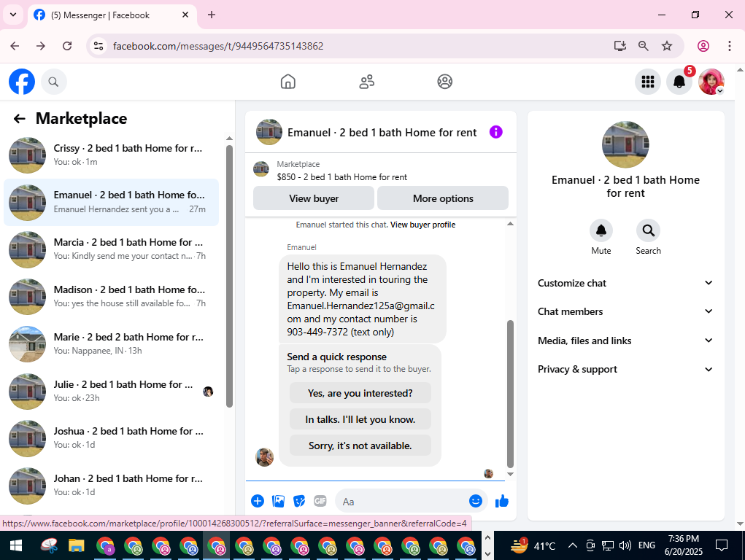Bookmark this page with the star icon
The image size is (745, 560).
click(667, 46)
